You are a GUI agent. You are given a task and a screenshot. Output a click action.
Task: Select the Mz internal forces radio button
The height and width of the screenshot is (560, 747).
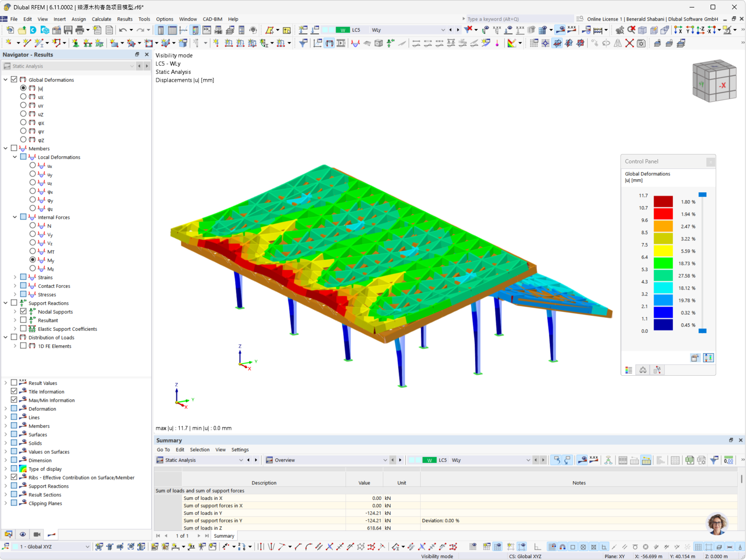[33, 268]
